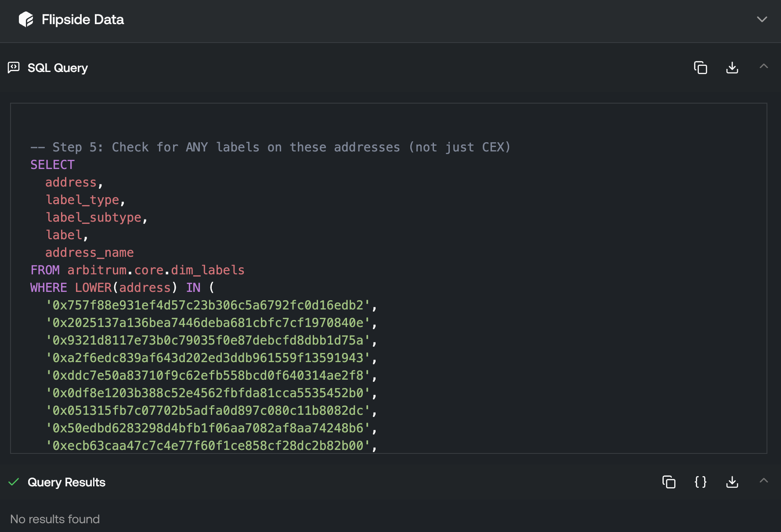Image resolution: width=781 pixels, height=532 pixels.
Task: Click address 0xecb63caa47c7c4e77f60f1ce858cf28dc2b82b00
Action: tap(208, 446)
